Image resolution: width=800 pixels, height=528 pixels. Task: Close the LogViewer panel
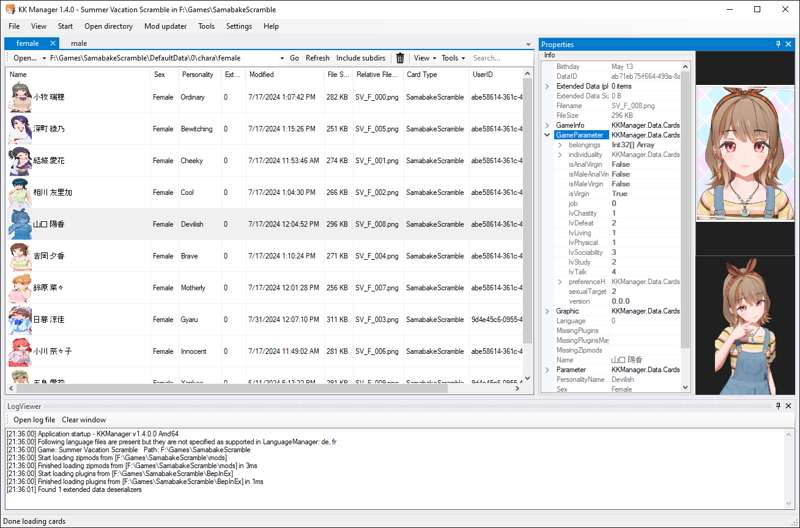(788, 406)
